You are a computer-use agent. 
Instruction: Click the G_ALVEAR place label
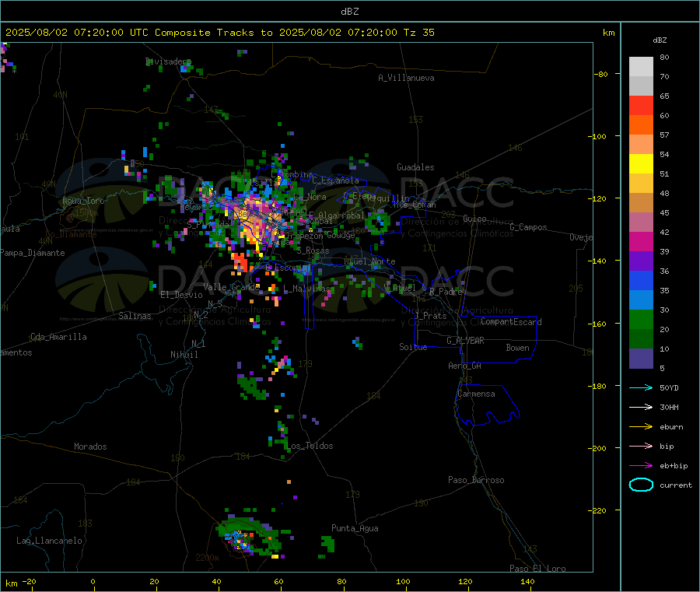[x=465, y=341]
